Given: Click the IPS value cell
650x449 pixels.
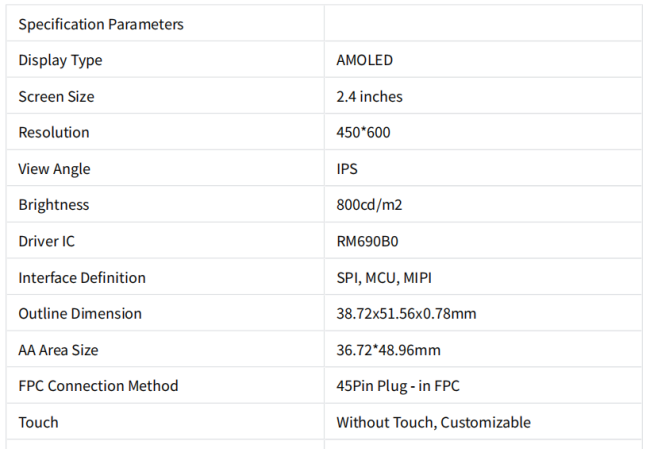Looking at the screenshot, I should [x=347, y=169].
